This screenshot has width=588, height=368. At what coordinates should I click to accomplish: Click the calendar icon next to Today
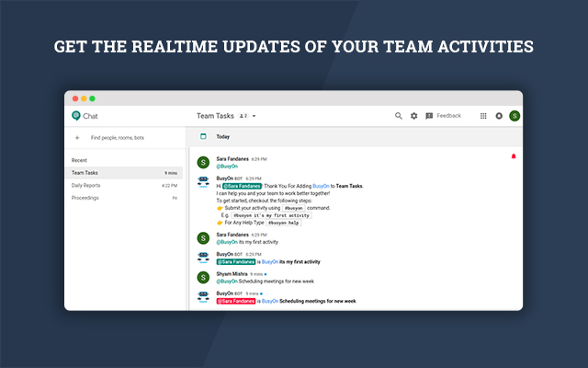203,136
